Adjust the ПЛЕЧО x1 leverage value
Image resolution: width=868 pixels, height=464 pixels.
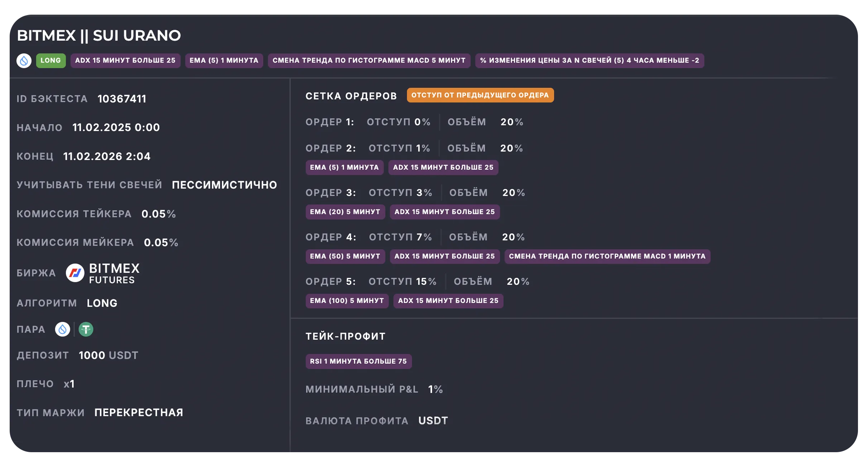pyautogui.click(x=69, y=384)
